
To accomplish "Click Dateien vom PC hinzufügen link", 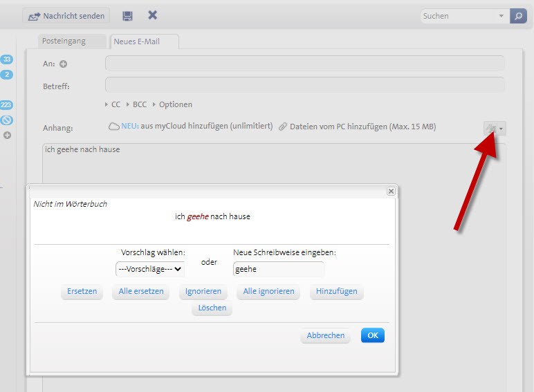I will 362,127.
